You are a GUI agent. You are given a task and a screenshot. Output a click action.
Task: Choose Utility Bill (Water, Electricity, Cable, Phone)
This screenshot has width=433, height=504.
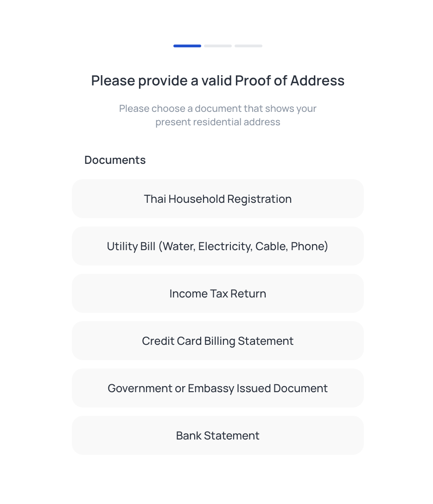tap(217, 246)
